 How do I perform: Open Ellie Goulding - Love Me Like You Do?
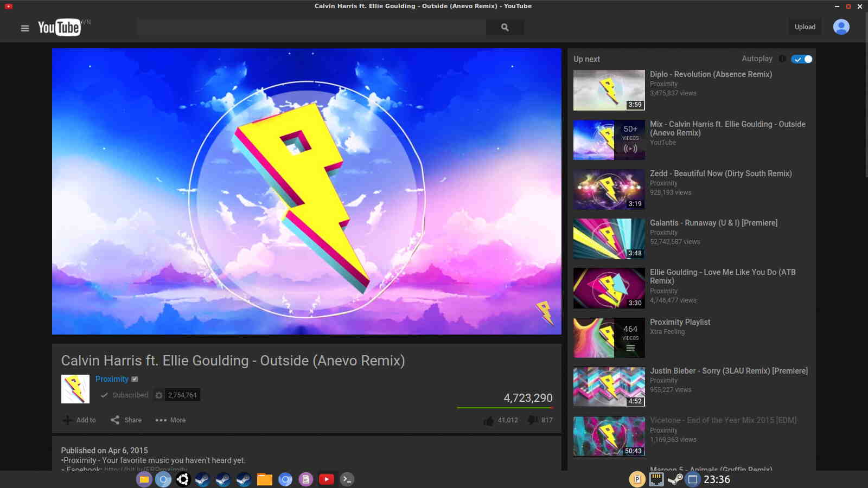click(723, 277)
